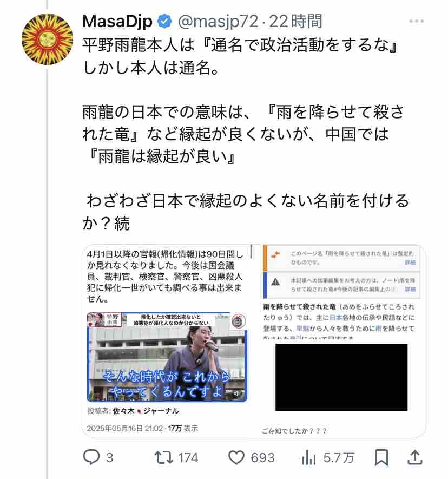Click the speaker mute icon on video
The width and height of the screenshot is (448, 479).
(x=236, y=393)
